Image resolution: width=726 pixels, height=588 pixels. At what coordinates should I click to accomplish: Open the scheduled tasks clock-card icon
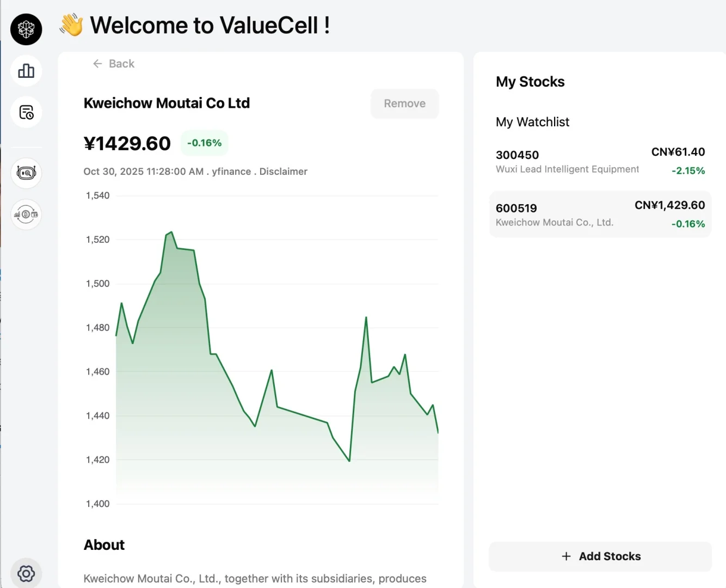coord(26,112)
